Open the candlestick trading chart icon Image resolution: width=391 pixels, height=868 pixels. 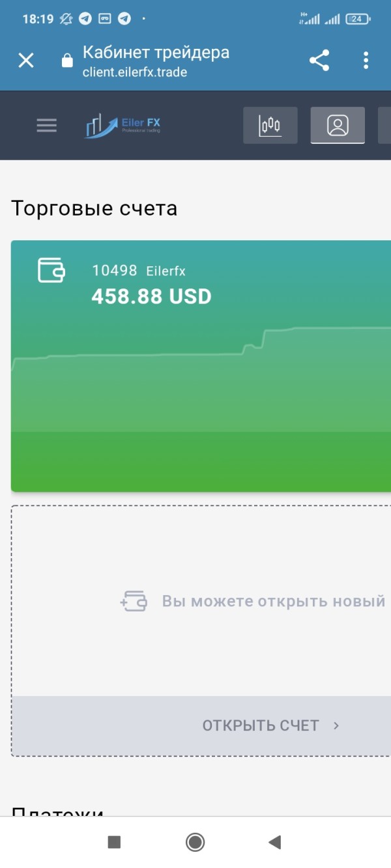point(270,125)
